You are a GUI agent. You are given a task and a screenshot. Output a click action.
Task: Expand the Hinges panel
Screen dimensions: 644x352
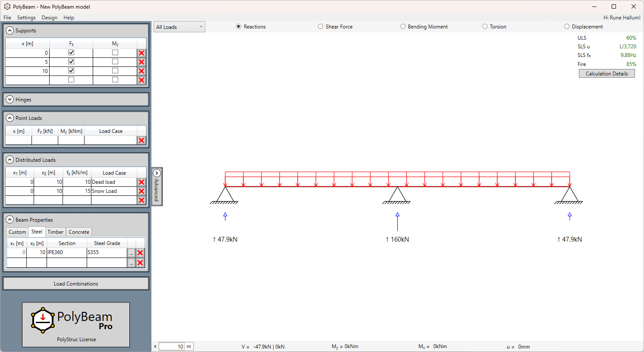tap(9, 100)
